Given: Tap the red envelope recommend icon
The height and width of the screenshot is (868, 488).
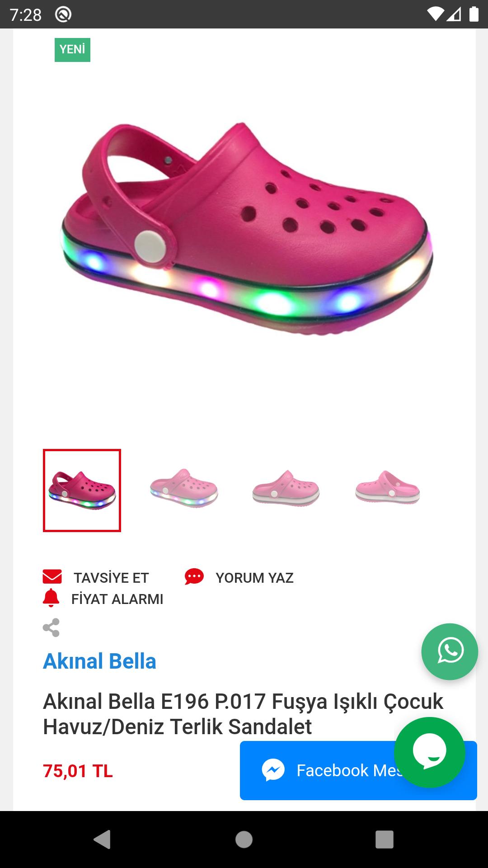Looking at the screenshot, I should pos(52,577).
